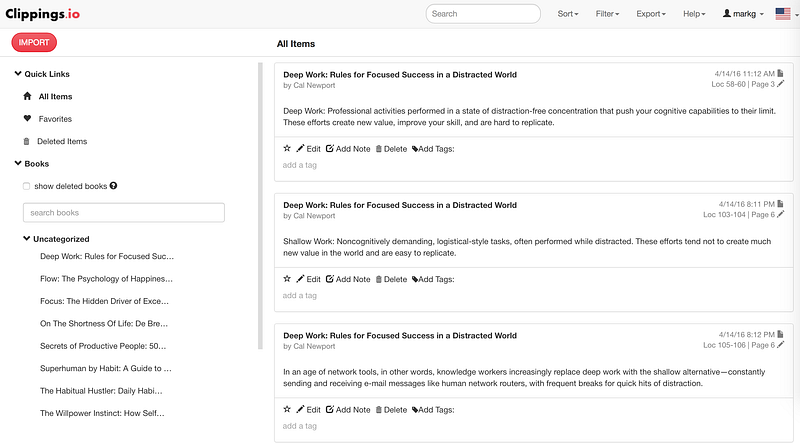
Task: Open The Habitual Hustler book
Action: [x=102, y=391]
